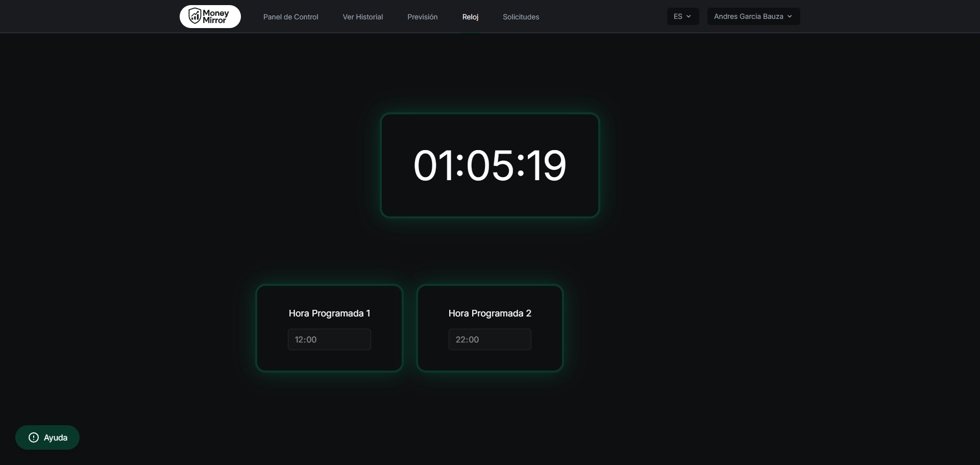The image size is (980, 465).
Task: Click the Money Mirror logo text
Action: click(216, 16)
